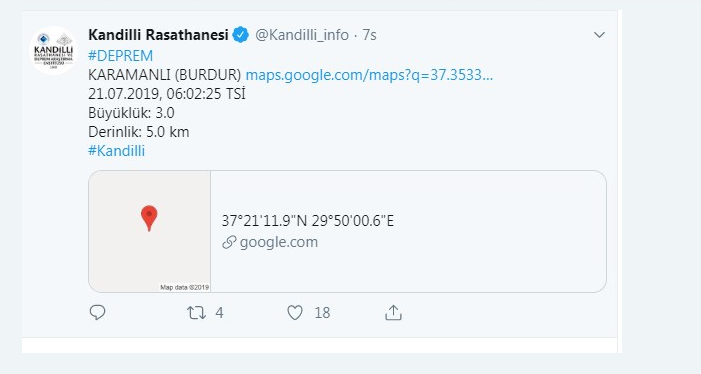Click the like count 18

[322, 313]
